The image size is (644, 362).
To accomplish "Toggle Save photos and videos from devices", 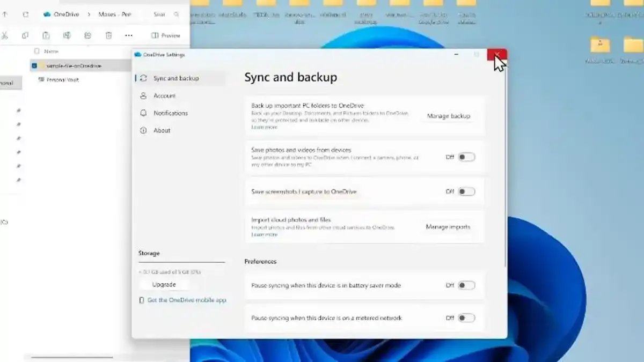I will click(x=466, y=157).
